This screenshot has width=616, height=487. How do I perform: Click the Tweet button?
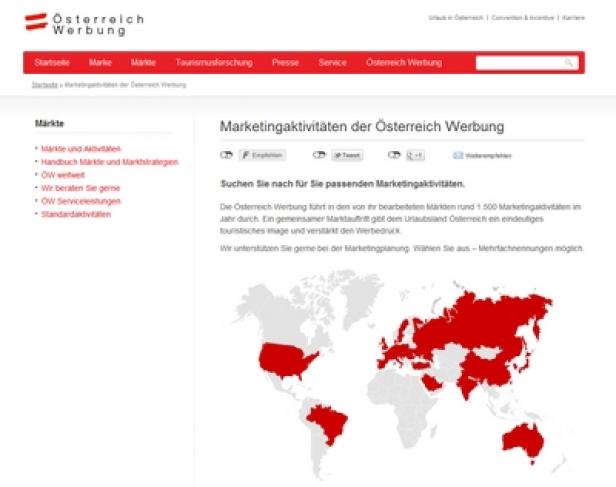click(347, 155)
